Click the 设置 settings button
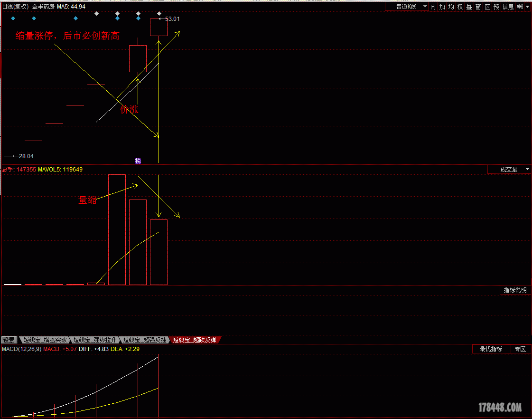The height and width of the screenshot is (419, 532). (x=9, y=340)
